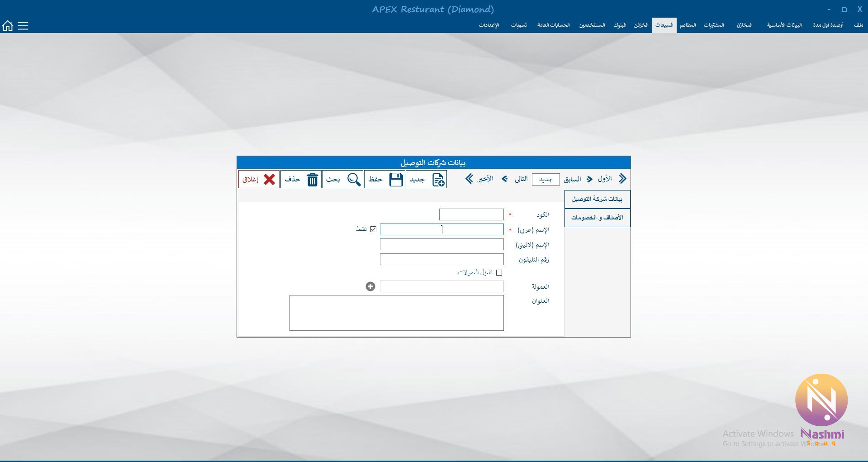
Task: Open the Settings (الإعدادات) menu
Action: tap(489, 25)
